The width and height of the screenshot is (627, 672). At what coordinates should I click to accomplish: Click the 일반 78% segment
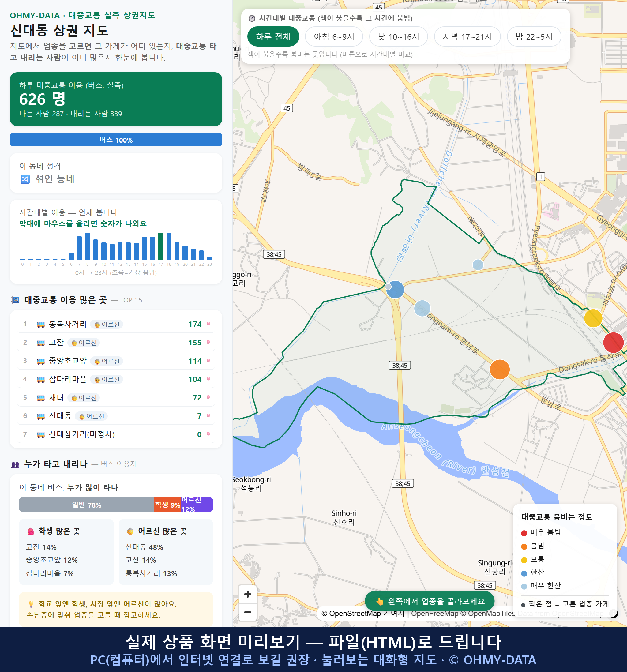point(87,505)
